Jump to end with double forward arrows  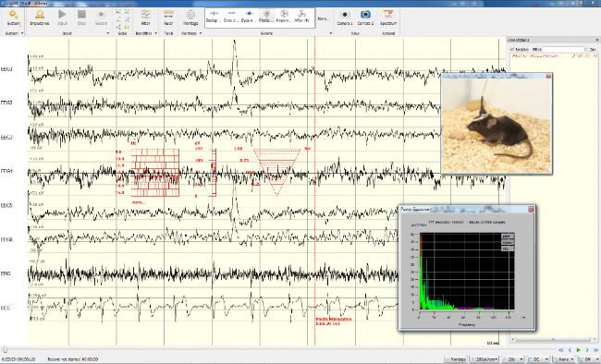click(595, 350)
